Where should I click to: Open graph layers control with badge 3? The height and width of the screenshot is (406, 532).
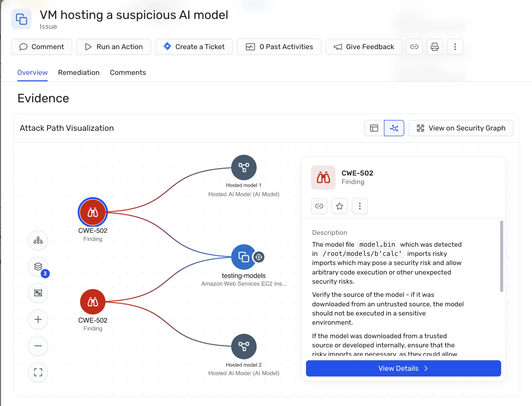(x=38, y=267)
